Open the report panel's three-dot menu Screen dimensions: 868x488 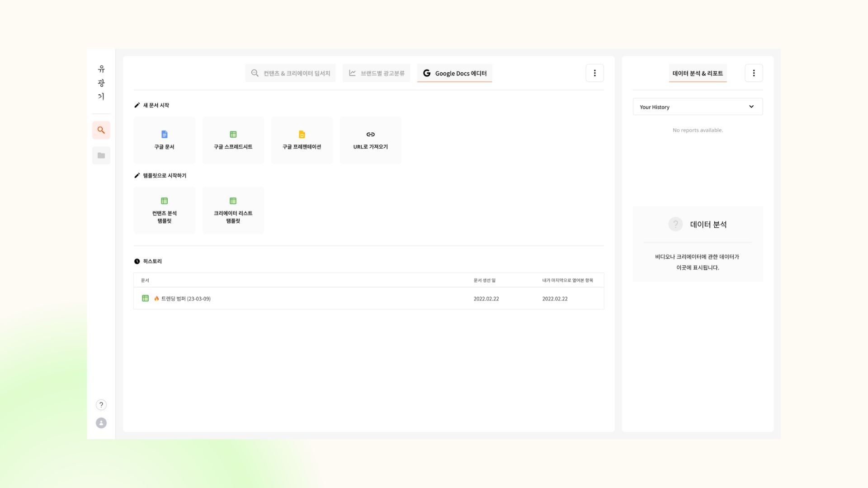coord(754,73)
